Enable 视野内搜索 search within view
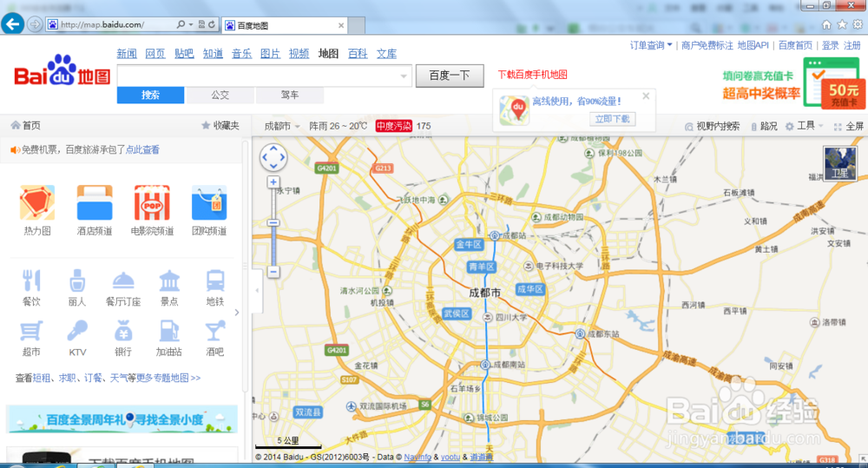Viewport: 868px width, 468px height. coord(713,126)
